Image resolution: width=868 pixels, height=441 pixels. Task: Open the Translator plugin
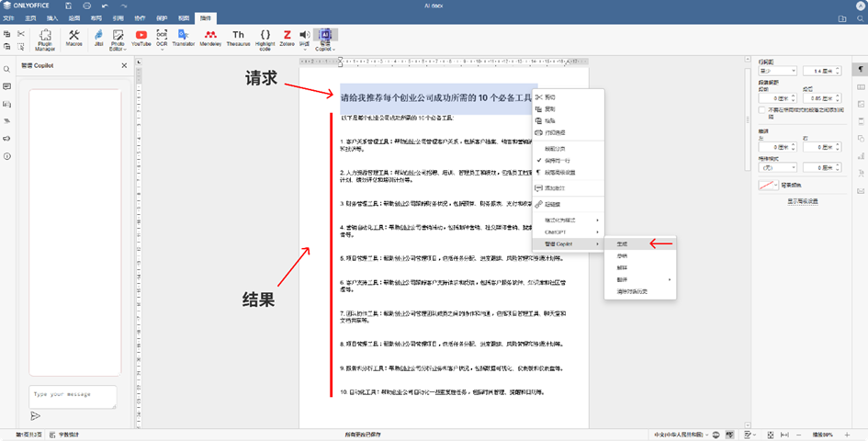click(x=183, y=38)
